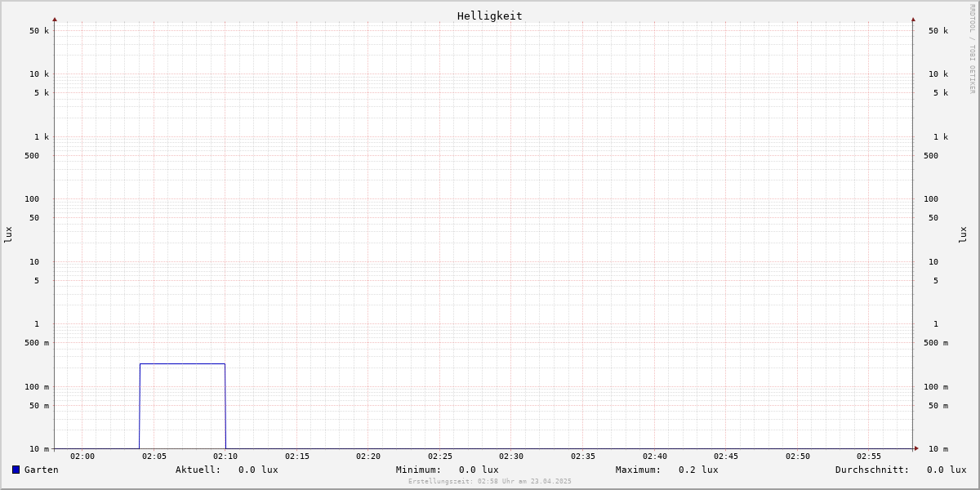The image size is (980, 490).
Task: Click the 02:25 time axis label
Action: point(440,457)
